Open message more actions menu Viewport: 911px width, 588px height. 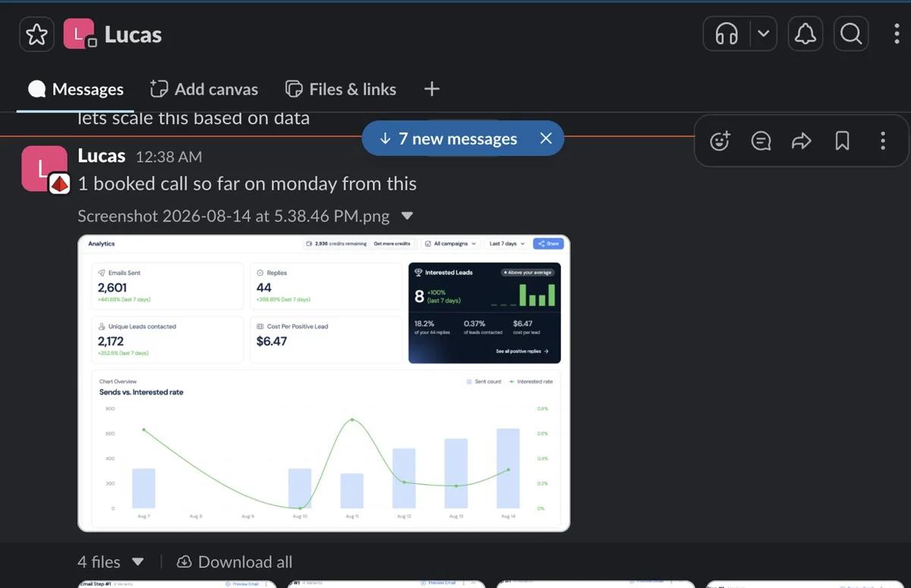pyautogui.click(x=882, y=140)
